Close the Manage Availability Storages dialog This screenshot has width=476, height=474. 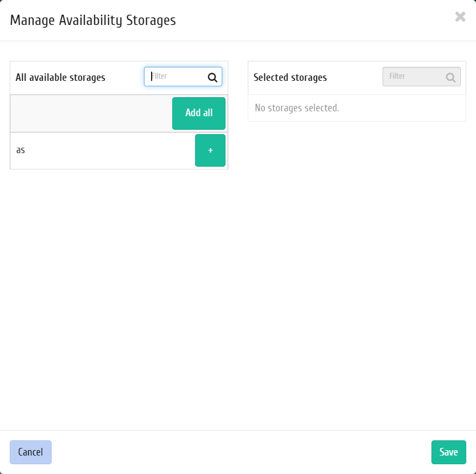(460, 17)
